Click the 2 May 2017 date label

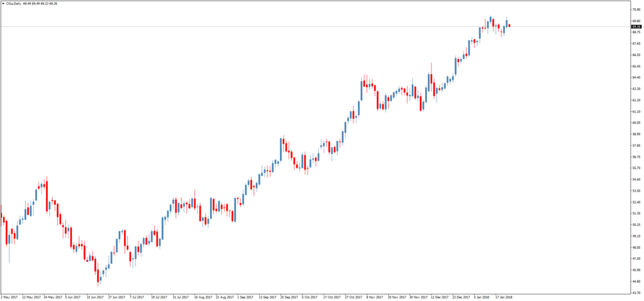[9, 297]
